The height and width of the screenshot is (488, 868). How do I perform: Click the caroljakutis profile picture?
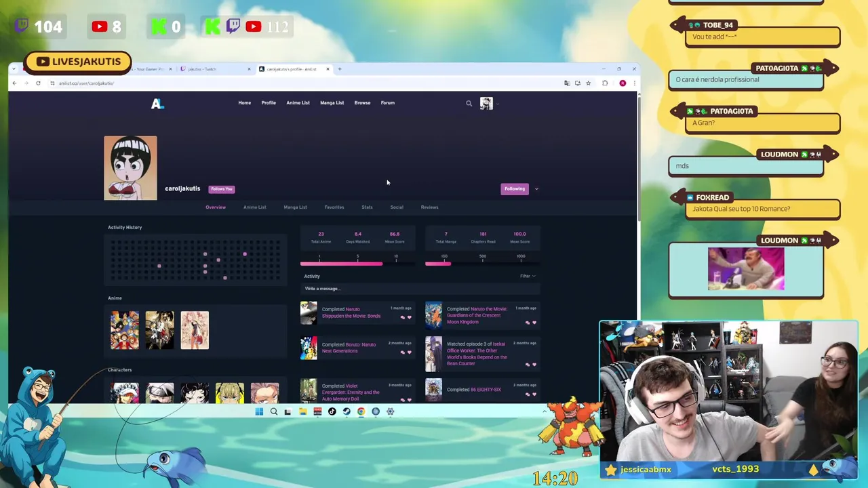tap(130, 168)
